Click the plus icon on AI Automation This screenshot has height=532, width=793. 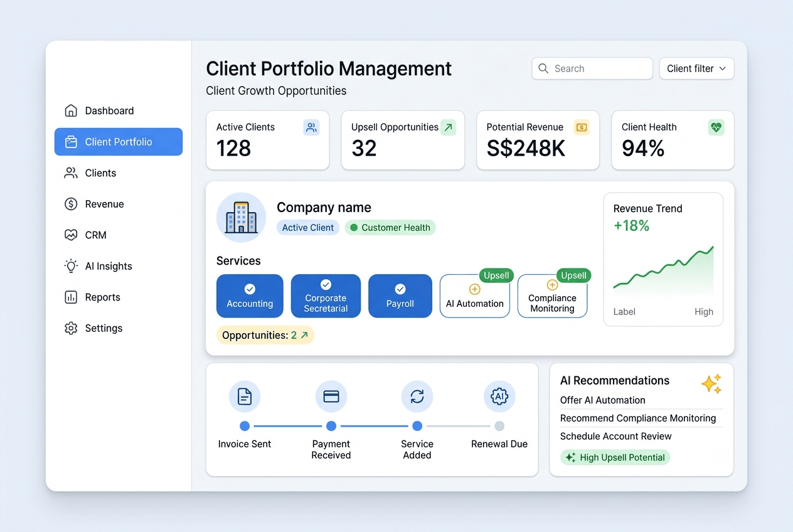(475, 289)
